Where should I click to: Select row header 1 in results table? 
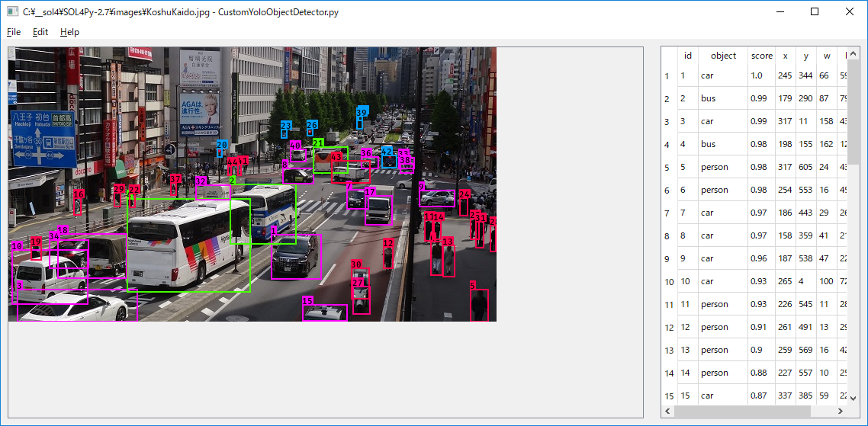[669, 75]
